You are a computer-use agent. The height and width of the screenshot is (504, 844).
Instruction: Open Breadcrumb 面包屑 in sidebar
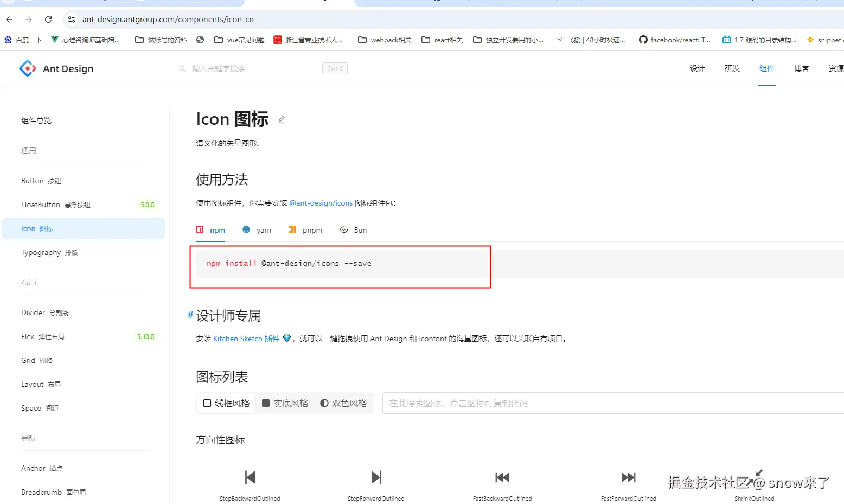click(x=84, y=492)
